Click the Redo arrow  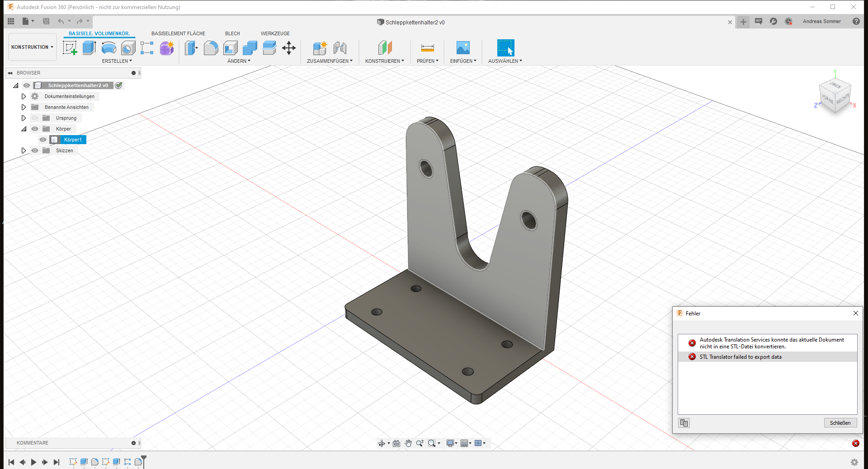[x=80, y=21]
